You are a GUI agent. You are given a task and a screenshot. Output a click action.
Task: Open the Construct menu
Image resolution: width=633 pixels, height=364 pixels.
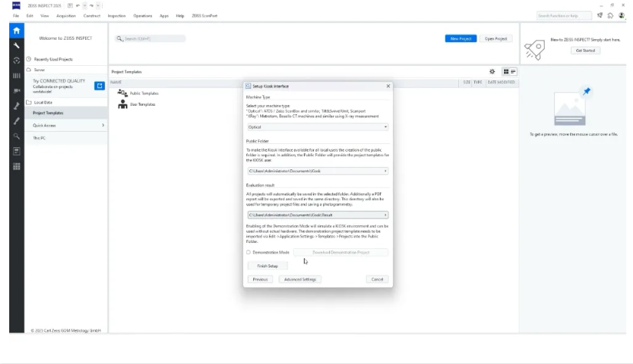point(91,16)
